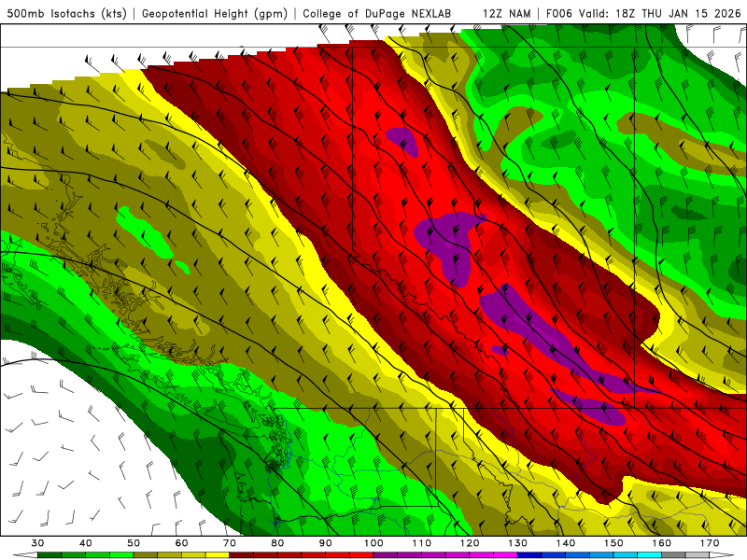Click the 170 value on the color scale
747x560 pixels.
click(x=710, y=543)
